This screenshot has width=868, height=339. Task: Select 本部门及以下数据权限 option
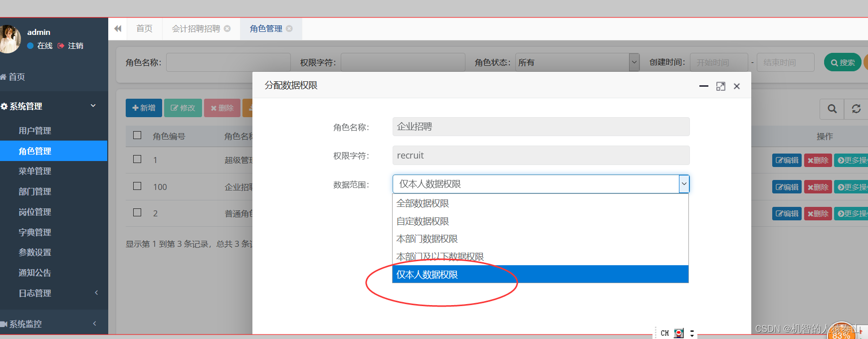(x=540, y=256)
